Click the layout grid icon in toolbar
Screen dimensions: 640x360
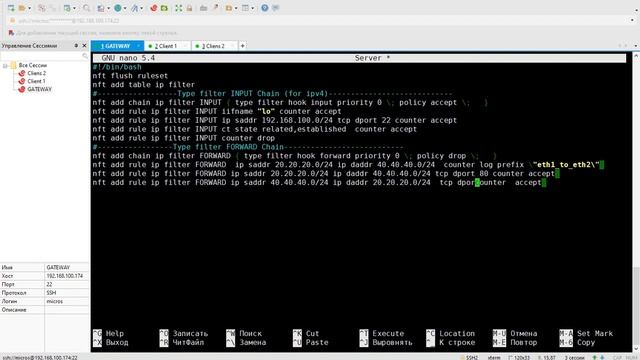click(x=245, y=8)
